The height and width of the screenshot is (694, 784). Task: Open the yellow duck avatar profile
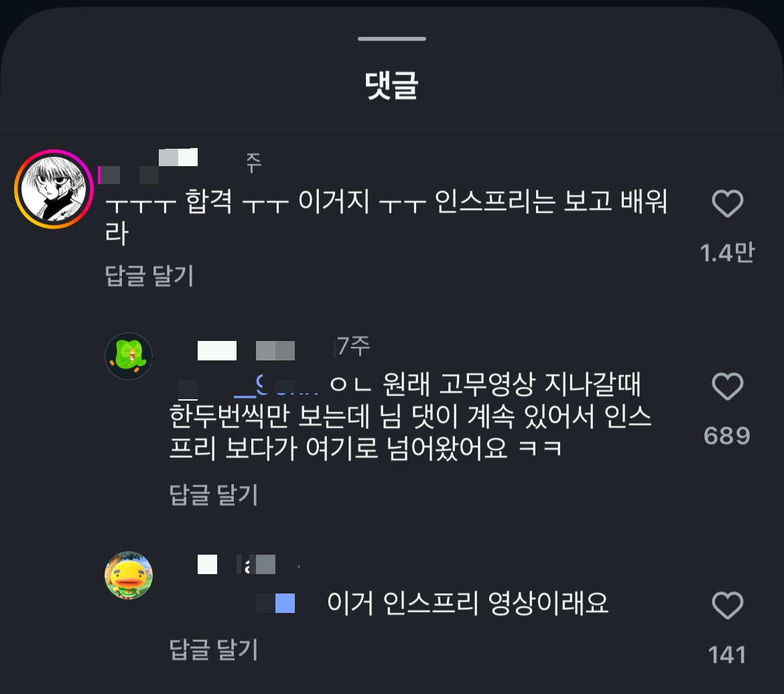tap(129, 575)
